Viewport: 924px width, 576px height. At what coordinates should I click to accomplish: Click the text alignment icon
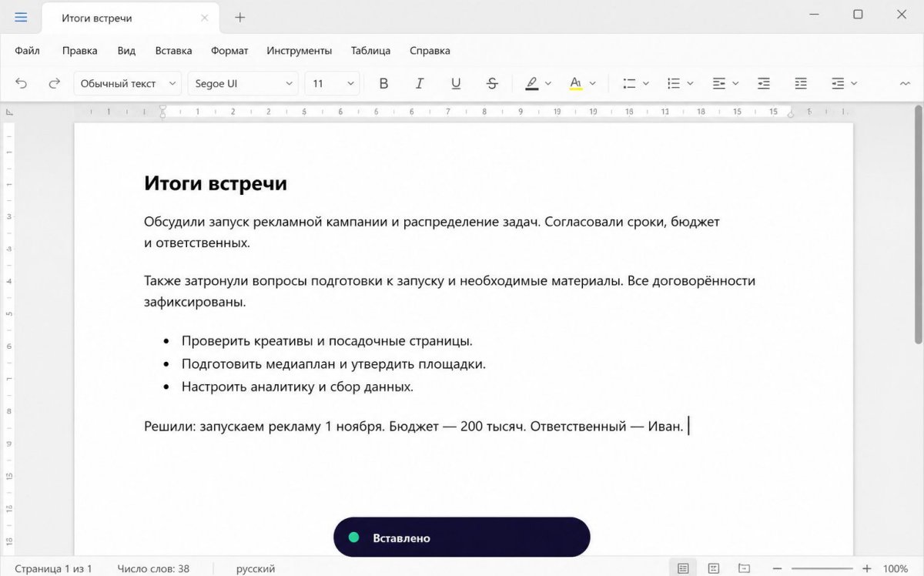(x=719, y=83)
